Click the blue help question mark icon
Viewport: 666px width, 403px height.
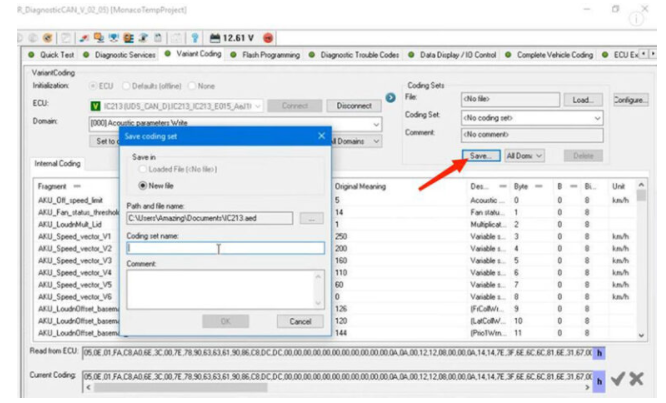point(194,37)
